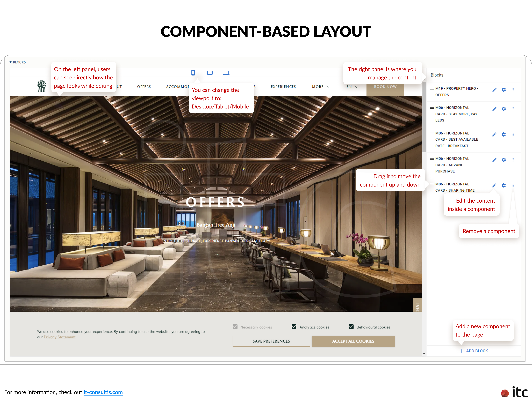Click ACCEPT ALL COOKIES button
This screenshot has height=401, width=532.
tap(353, 341)
